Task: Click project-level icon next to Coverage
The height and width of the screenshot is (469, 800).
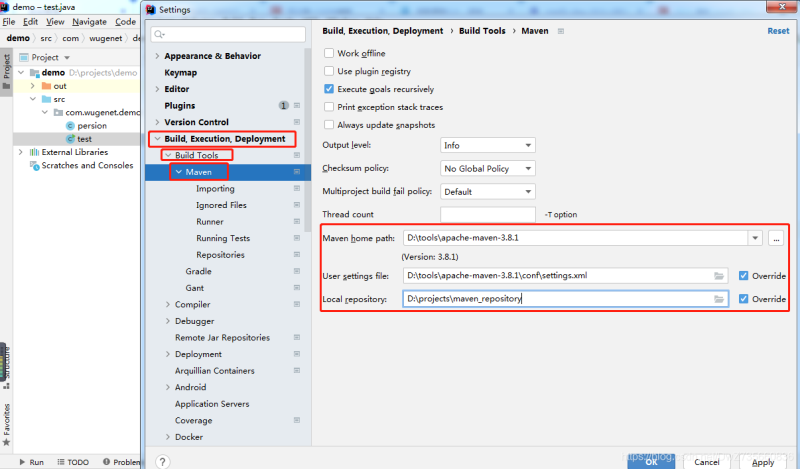Action: (297, 420)
